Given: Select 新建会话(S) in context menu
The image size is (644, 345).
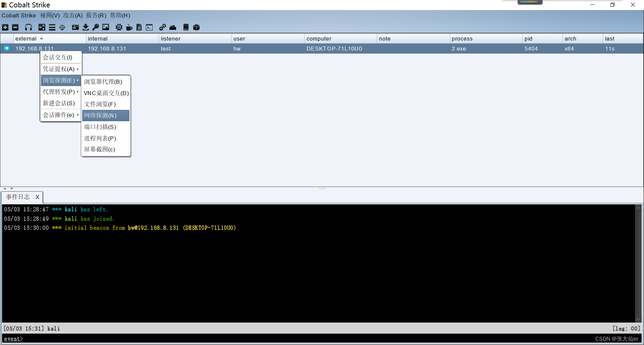Looking at the screenshot, I should tap(61, 103).
